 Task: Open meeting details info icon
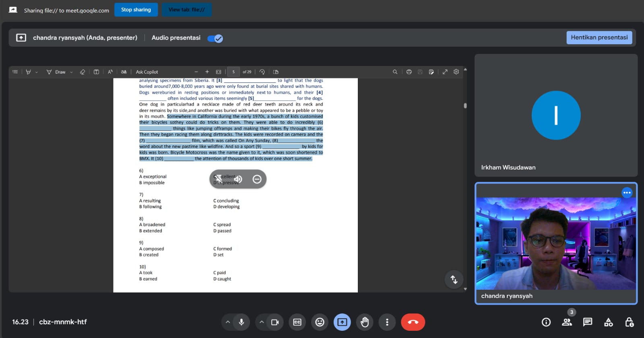[x=546, y=322]
